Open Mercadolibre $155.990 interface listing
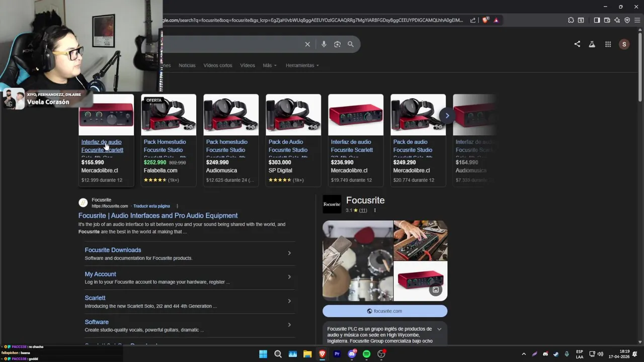 106,140
